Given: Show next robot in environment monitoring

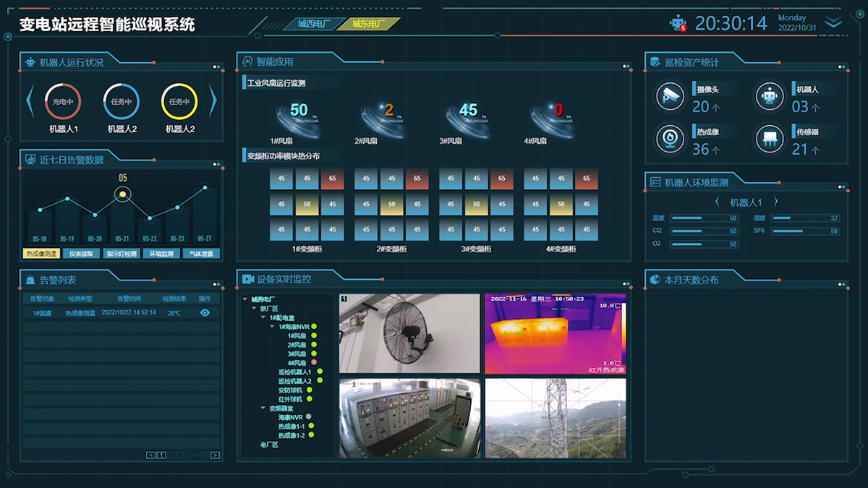Looking at the screenshot, I should pos(776,202).
